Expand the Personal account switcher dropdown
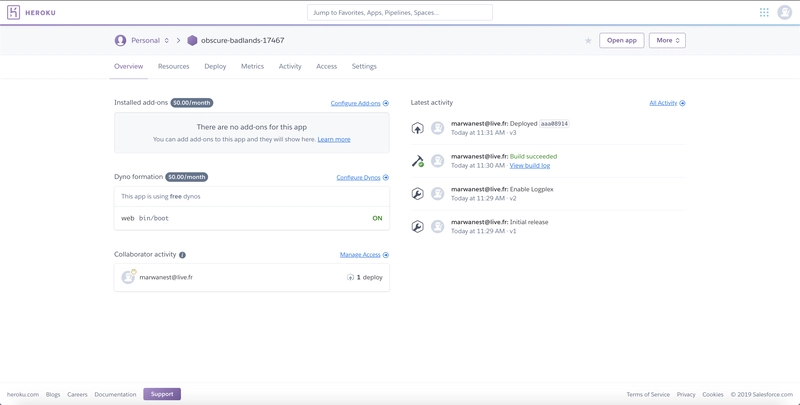 pos(166,40)
